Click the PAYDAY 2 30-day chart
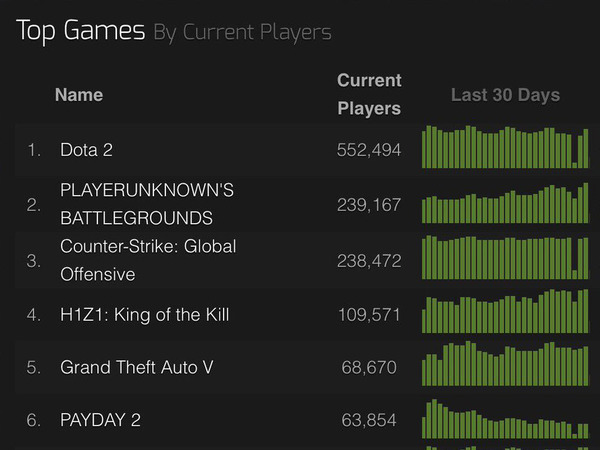 (505, 419)
